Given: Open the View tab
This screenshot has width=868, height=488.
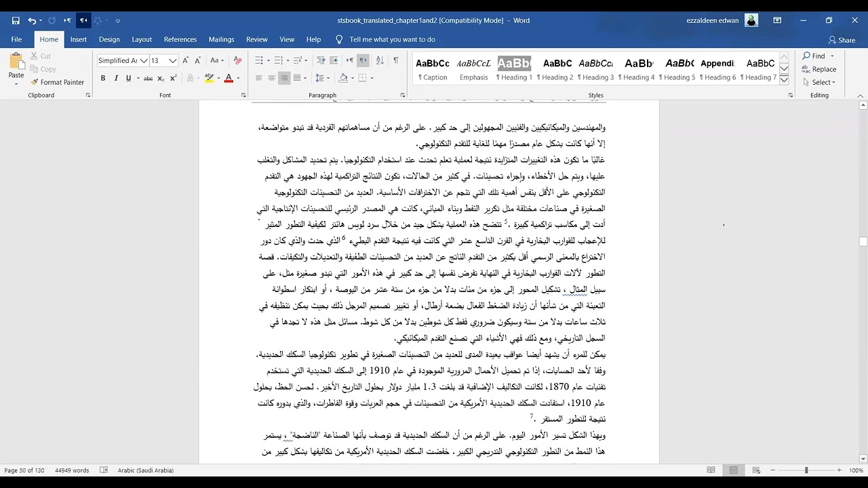Looking at the screenshot, I should coord(288,39).
